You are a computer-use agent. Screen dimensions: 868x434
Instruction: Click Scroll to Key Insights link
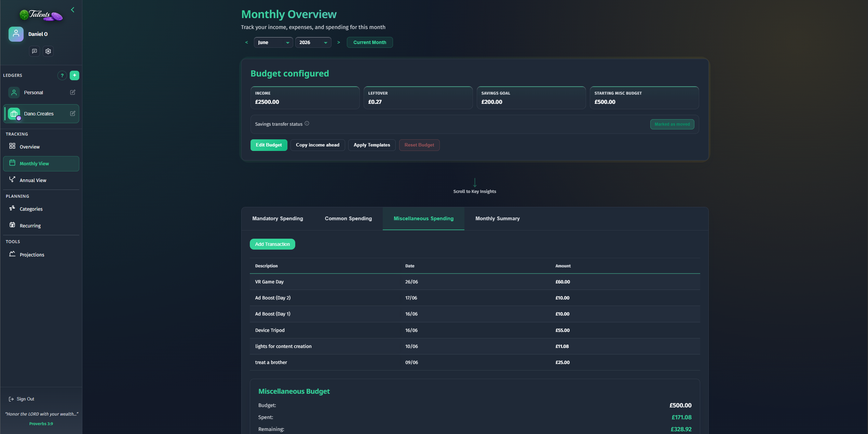(474, 192)
